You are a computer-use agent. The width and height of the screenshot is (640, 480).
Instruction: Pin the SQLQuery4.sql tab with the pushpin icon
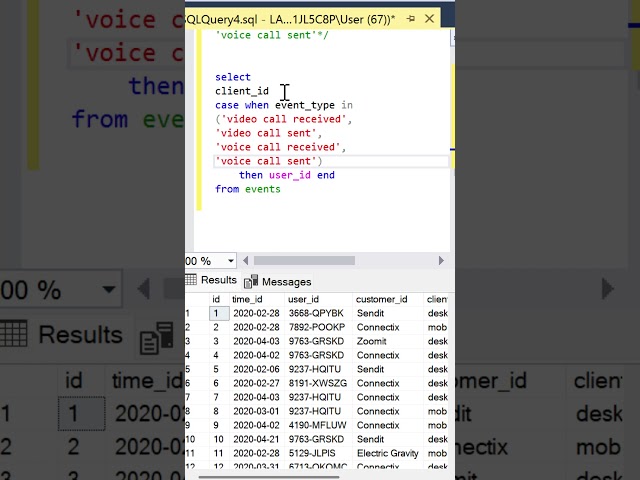(411, 19)
